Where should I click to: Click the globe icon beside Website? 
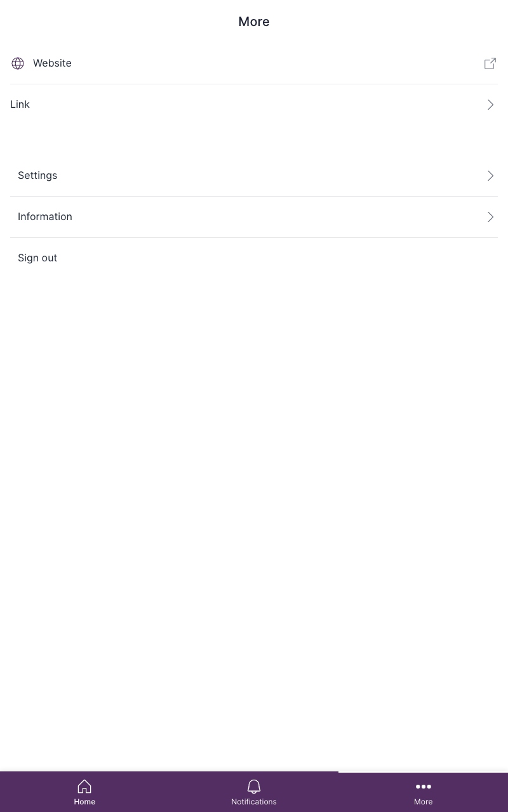(18, 63)
